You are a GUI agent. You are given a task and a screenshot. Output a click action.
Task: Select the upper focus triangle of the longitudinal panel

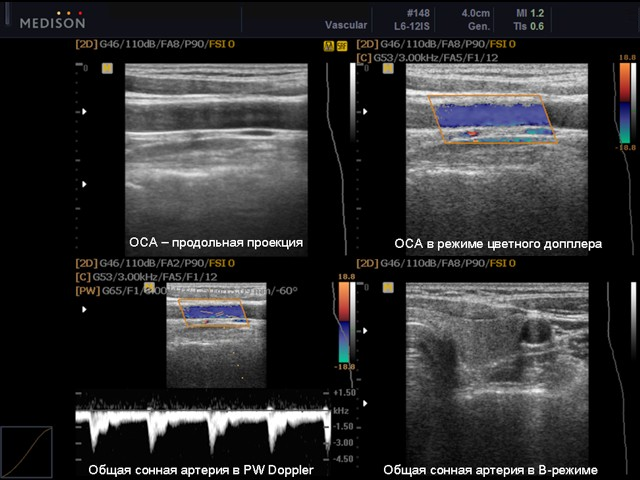84,111
